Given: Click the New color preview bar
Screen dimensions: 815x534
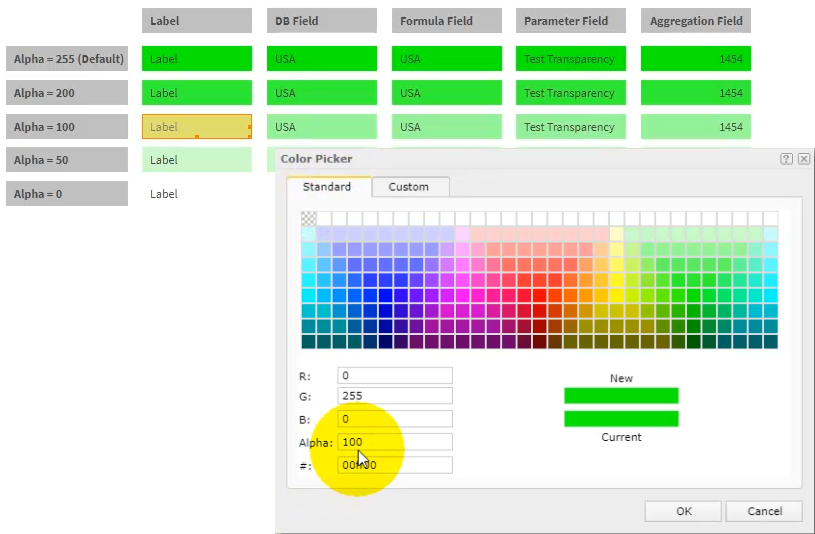Looking at the screenshot, I should point(621,396).
